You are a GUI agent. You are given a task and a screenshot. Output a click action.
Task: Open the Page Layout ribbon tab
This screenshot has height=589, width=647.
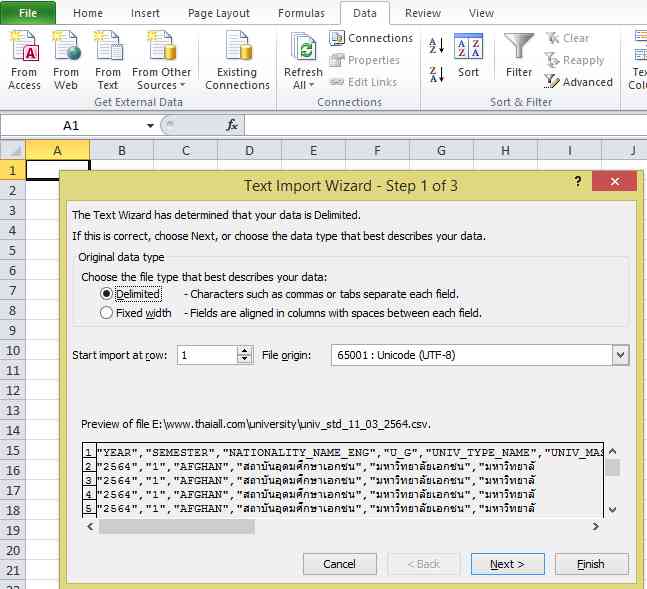(x=219, y=13)
